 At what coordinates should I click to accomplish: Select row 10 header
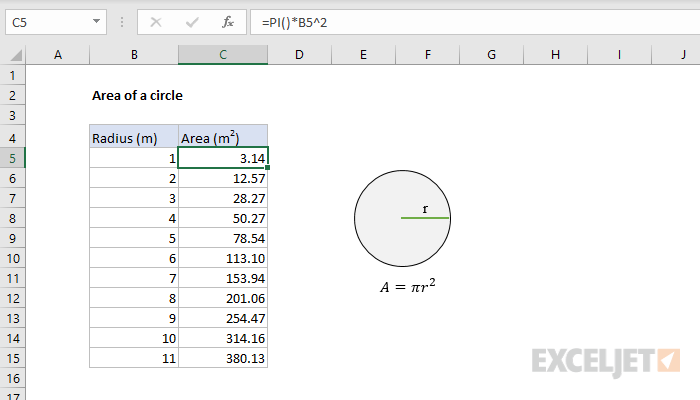12,258
